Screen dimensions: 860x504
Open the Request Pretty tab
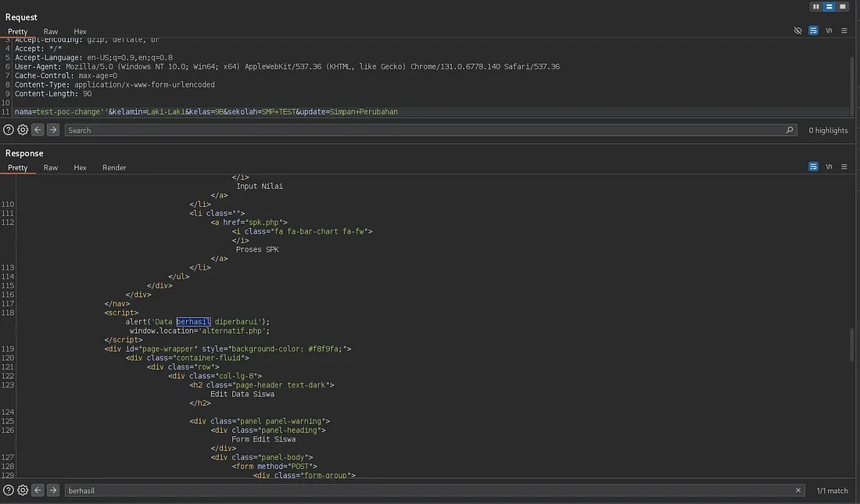point(17,32)
